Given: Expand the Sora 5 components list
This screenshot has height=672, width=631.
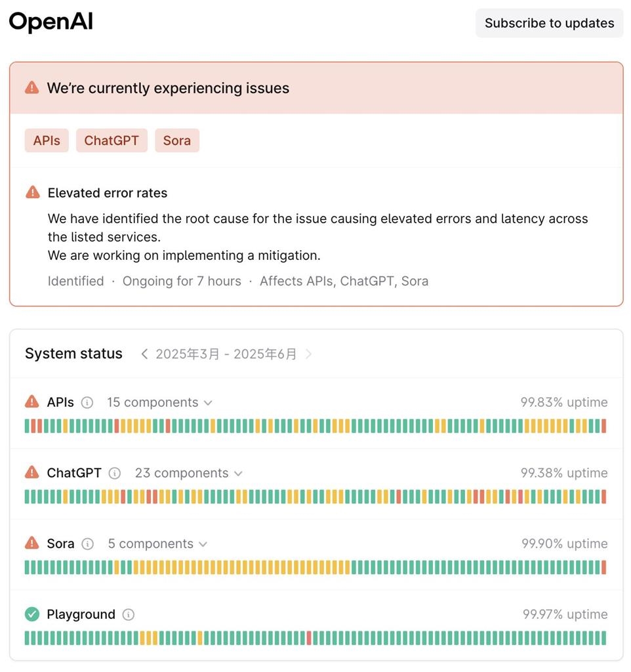Looking at the screenshot, I should [157, 544].
